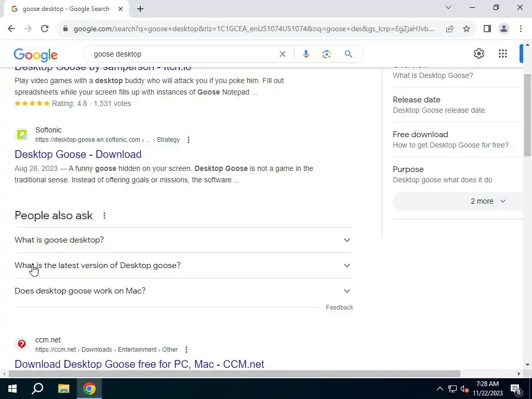Screen dimensions: 532x399
Task: Click the lock icon in address bar
Action: (65, 29)
